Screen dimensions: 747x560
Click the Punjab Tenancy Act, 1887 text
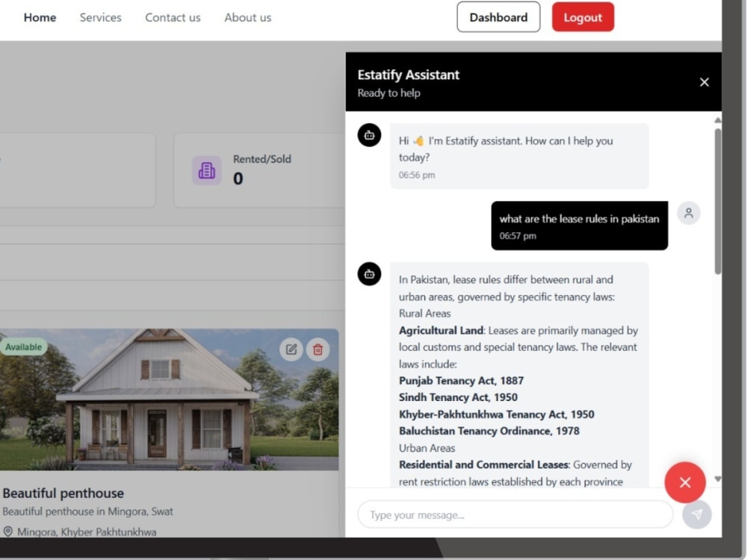click(x=461, y=381)
